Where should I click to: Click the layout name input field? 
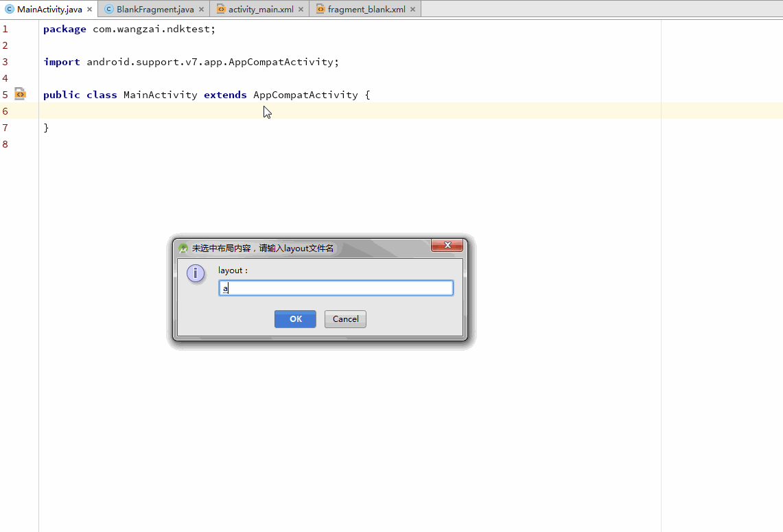336,288
